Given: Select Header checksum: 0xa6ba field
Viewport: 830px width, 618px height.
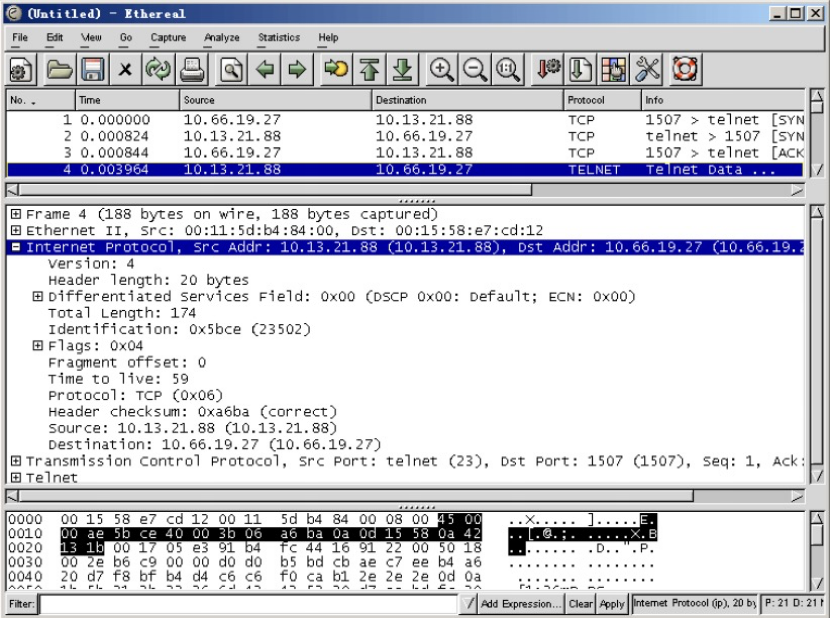Looking at the screenshot, I should pos(192,411).
